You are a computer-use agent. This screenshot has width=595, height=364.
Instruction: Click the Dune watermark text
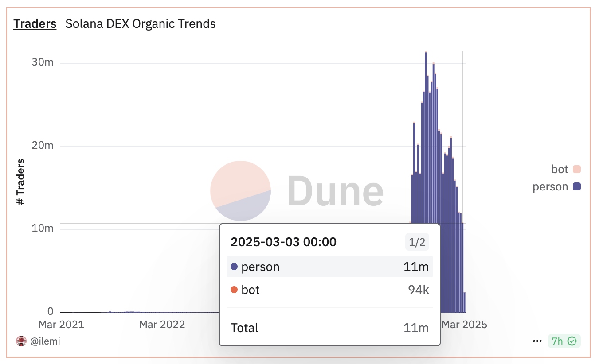click(335, 191)
